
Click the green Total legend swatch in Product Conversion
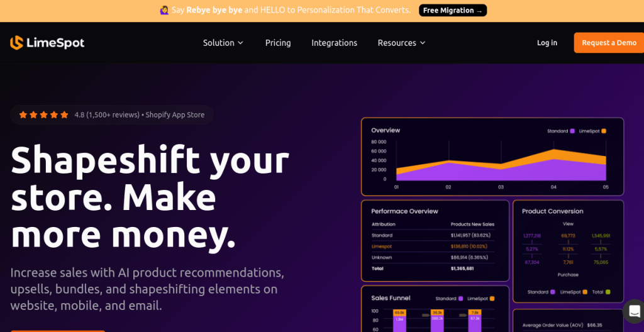click(608, 292)
